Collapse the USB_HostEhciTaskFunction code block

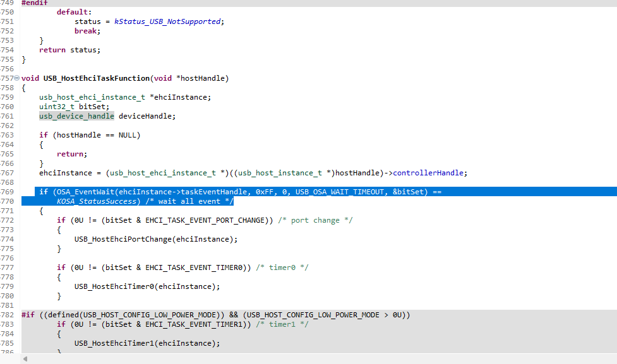coord(16,78)
